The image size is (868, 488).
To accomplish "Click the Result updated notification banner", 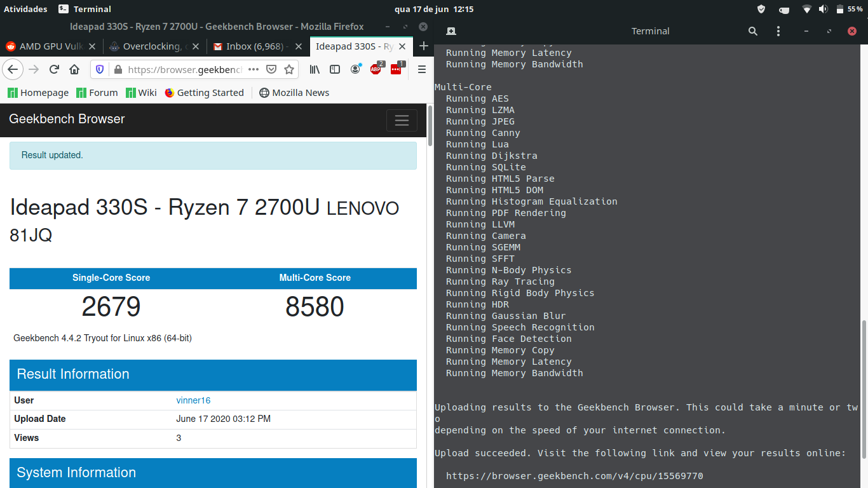I will click(213, 155).
